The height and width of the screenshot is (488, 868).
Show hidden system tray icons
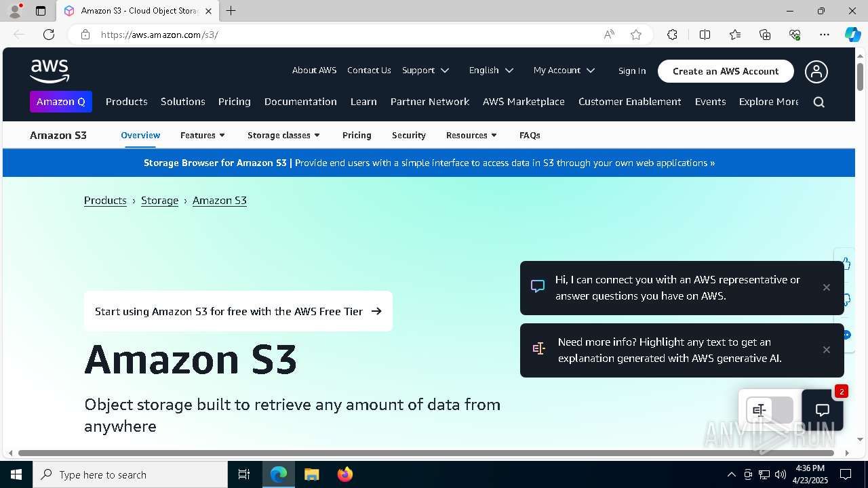pos(731,474)
